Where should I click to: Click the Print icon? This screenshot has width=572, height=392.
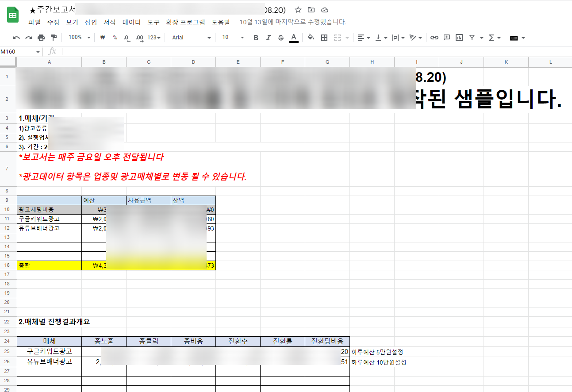(x=41, y=38)
